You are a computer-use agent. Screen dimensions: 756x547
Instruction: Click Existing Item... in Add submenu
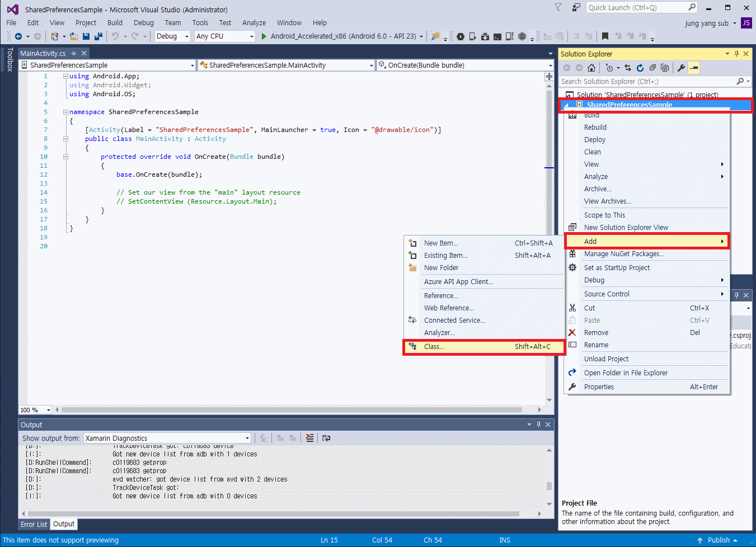pos(484,256)
